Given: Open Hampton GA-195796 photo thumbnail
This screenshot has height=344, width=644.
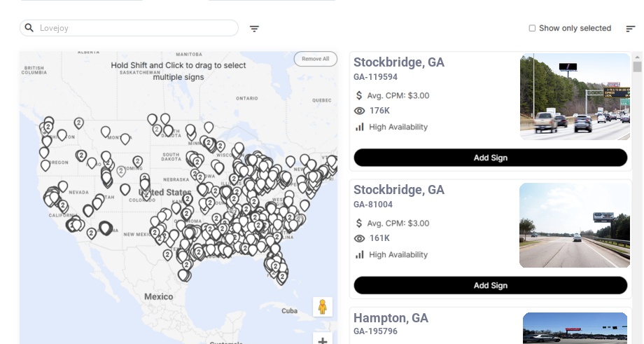Looking at the screenshot, I should (575, 328).
